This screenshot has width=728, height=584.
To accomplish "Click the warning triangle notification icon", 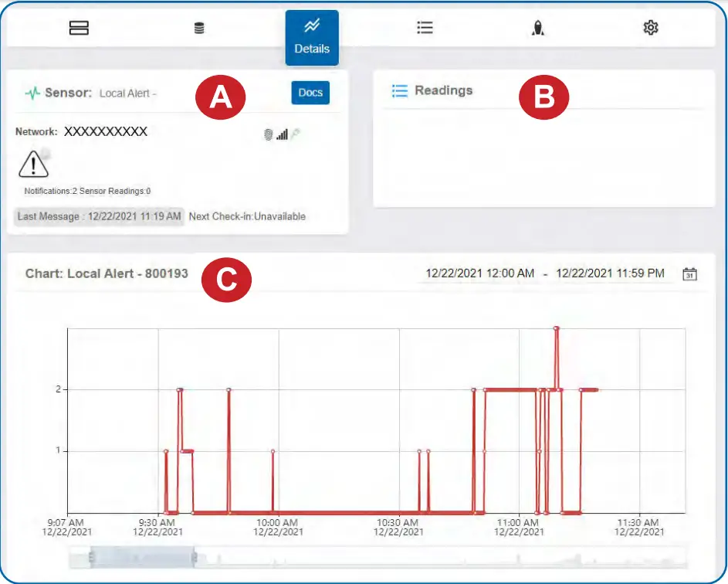I will point(33,163).
